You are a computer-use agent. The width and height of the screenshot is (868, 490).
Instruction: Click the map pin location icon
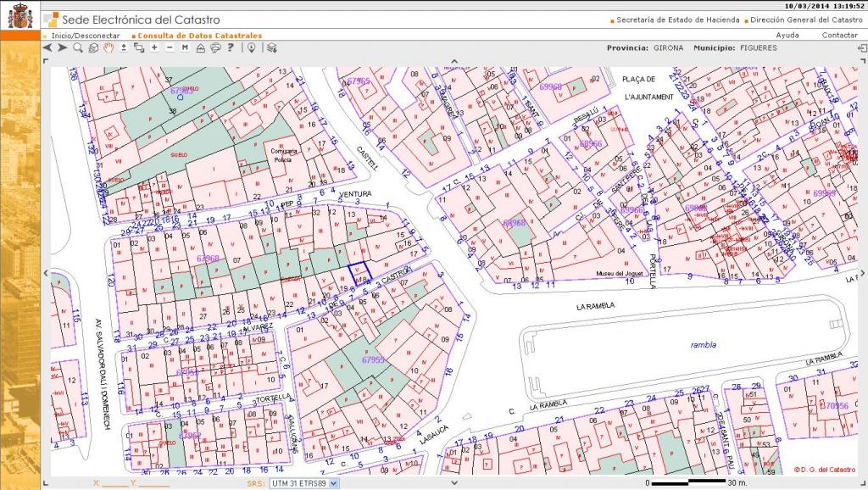pos(252,48)
